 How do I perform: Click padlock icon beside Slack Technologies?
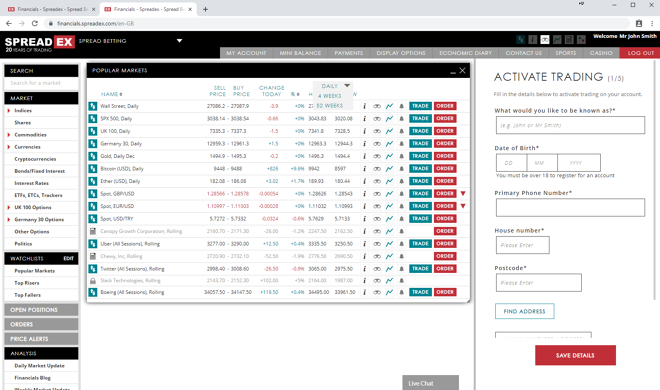93,281
